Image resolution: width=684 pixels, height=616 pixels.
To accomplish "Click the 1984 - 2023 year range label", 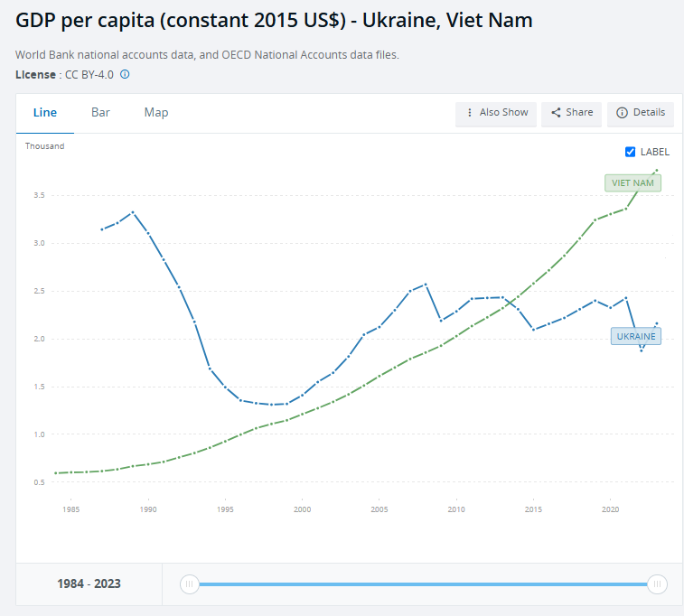I will pos(89,583).
